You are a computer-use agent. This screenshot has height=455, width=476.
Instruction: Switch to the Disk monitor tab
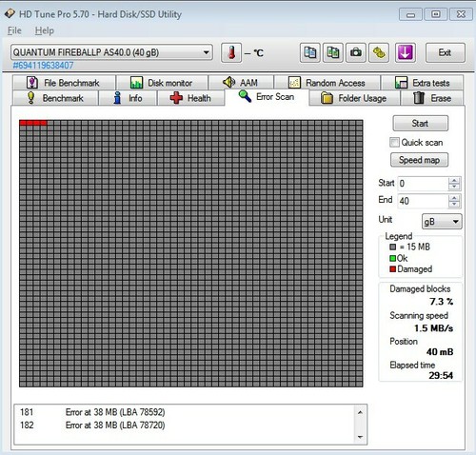click(162, 83)
